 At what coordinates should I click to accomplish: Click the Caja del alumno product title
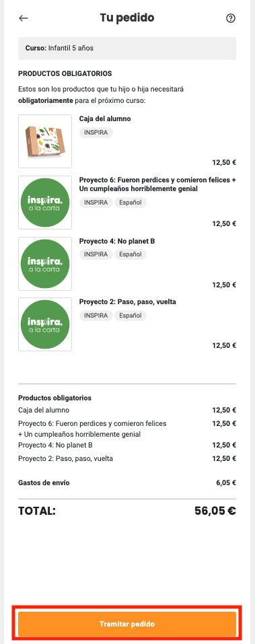105,118
